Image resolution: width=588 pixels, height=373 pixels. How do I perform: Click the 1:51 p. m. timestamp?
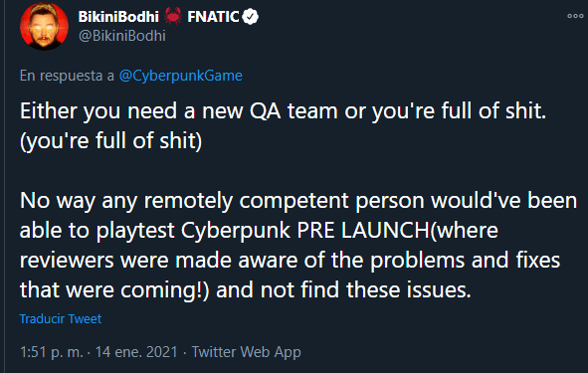click(52, 352)
